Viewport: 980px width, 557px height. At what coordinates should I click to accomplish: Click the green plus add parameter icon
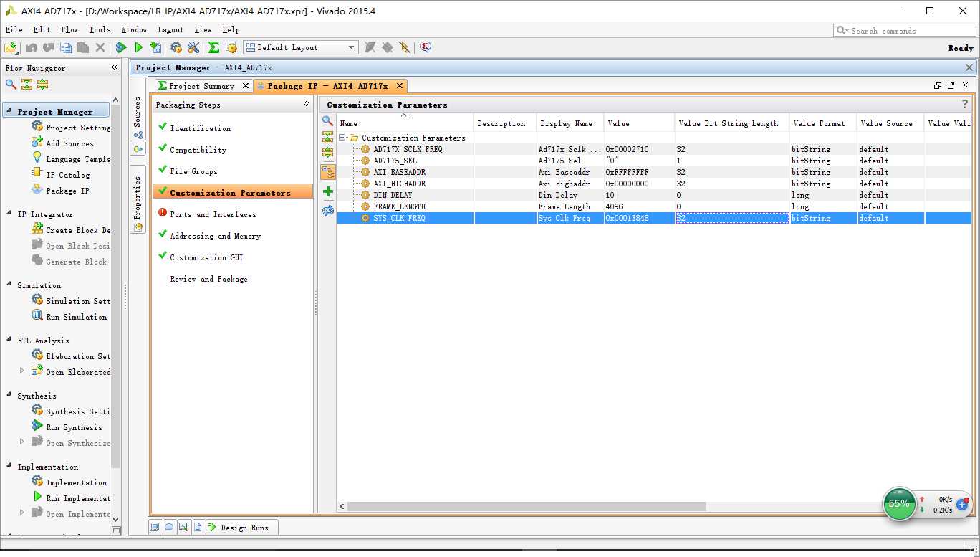pyautogui.click(x=328, y=191)
